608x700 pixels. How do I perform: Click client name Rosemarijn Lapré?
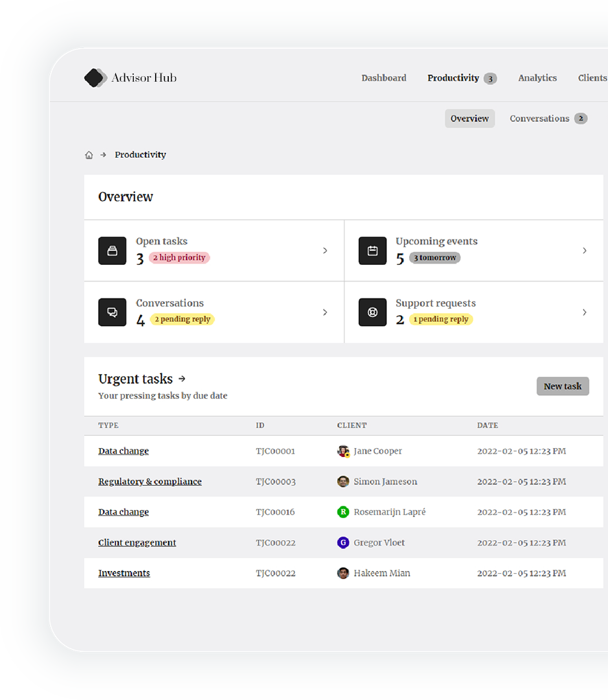(389, 512)
